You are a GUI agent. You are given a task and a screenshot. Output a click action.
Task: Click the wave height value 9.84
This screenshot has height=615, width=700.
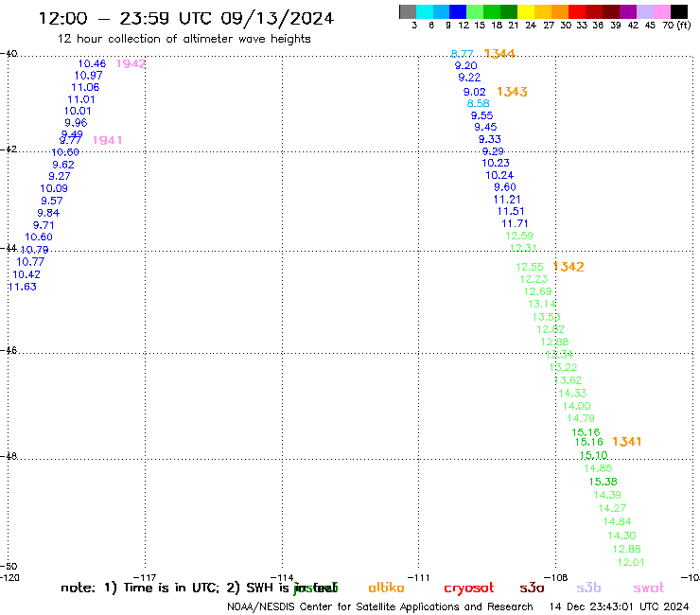click(48, 213)
